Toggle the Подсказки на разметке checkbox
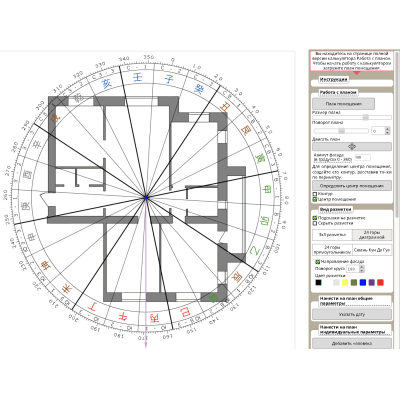This screenshot has height=400, width=400. click(314, 218)
